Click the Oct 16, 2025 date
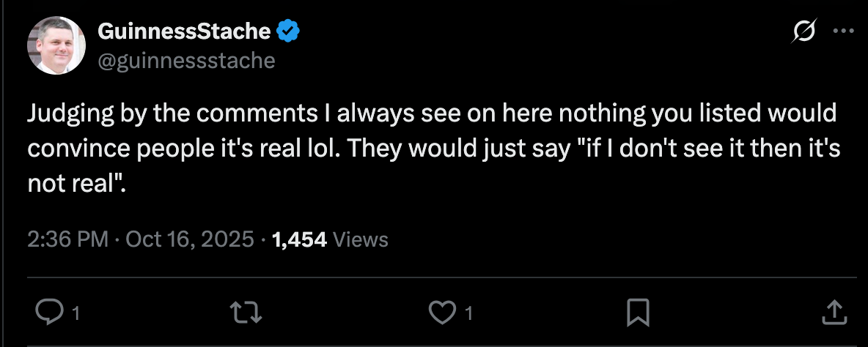This screenshot has width=868, height=347. [191, 239]
